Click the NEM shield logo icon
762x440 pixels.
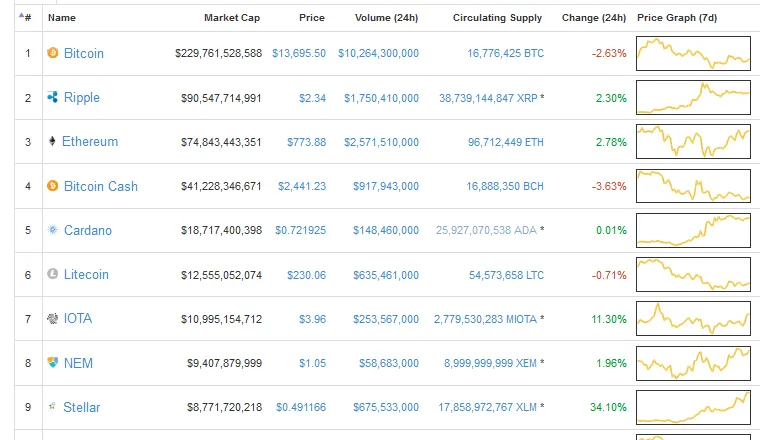(52, 362)
